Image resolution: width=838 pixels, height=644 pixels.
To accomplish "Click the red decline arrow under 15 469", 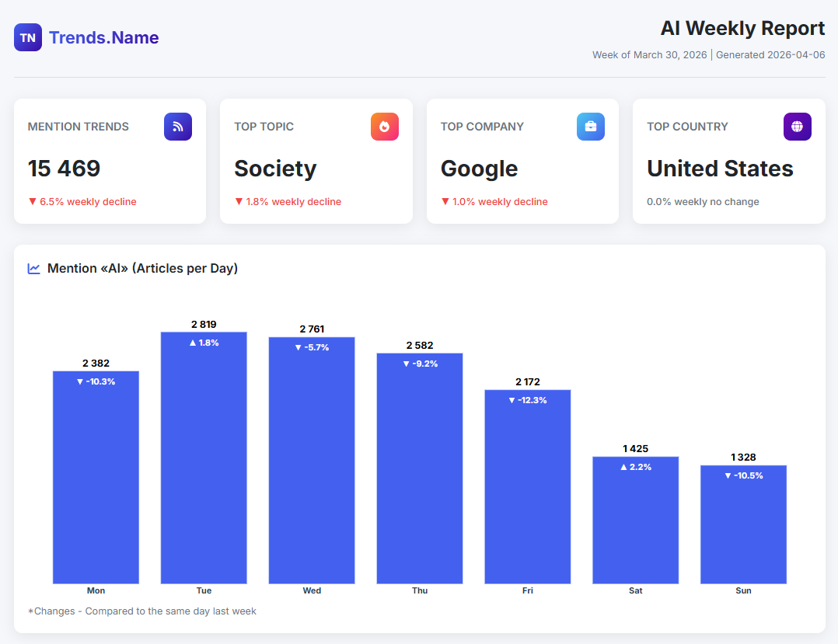I will coord(33,201).
